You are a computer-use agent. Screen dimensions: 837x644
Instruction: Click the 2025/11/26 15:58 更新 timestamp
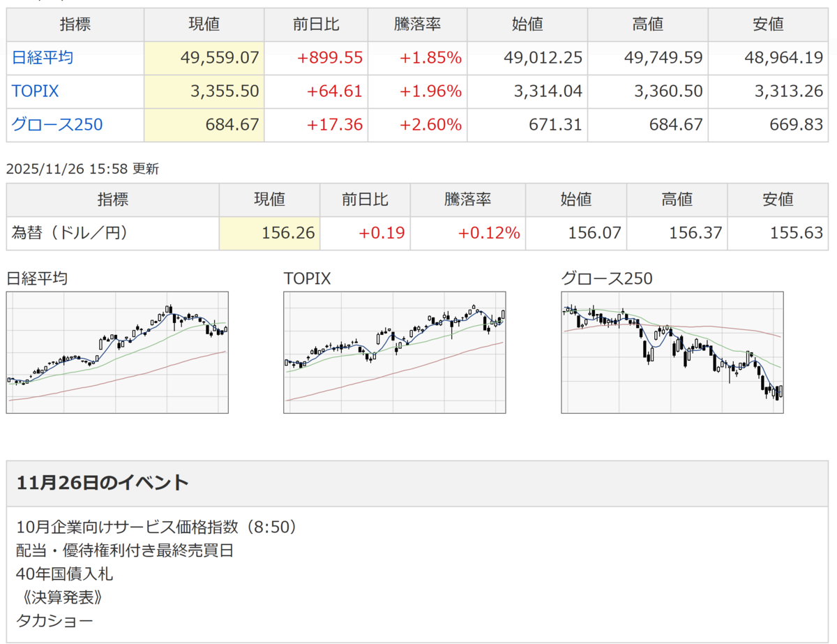point(82,168)
